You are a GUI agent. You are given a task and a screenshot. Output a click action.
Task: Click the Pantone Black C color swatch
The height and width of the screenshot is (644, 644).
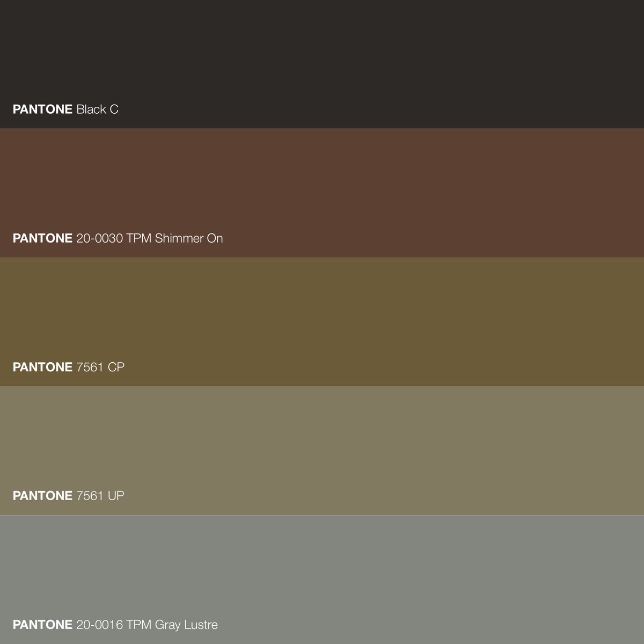click(322, 64)
